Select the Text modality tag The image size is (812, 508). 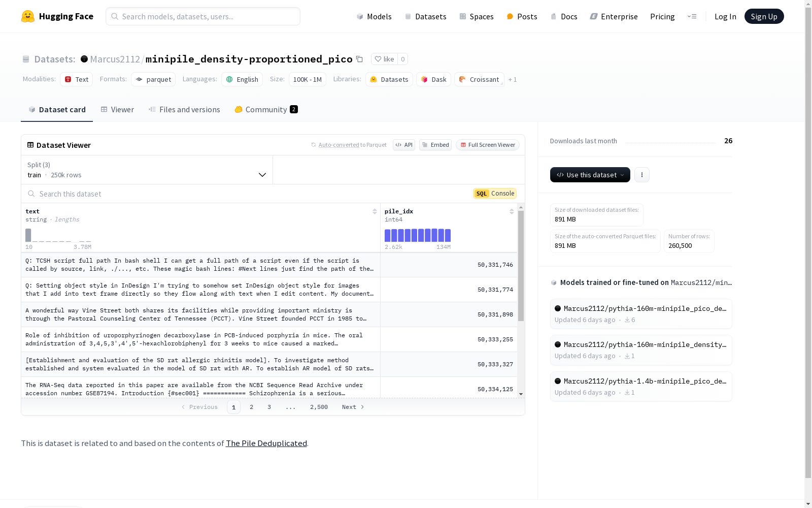pyautogui.click(x=77, y=79)
